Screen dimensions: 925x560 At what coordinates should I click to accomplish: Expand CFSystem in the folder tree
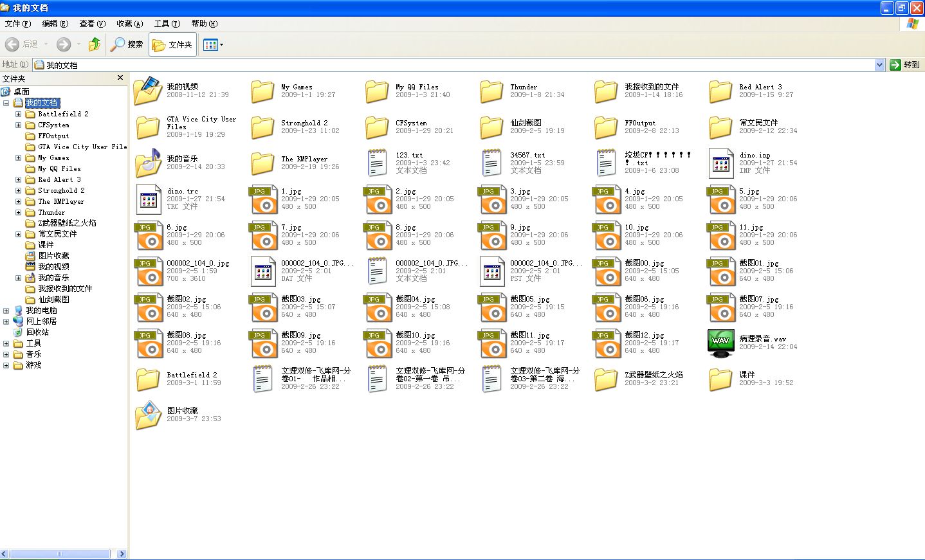18,125
